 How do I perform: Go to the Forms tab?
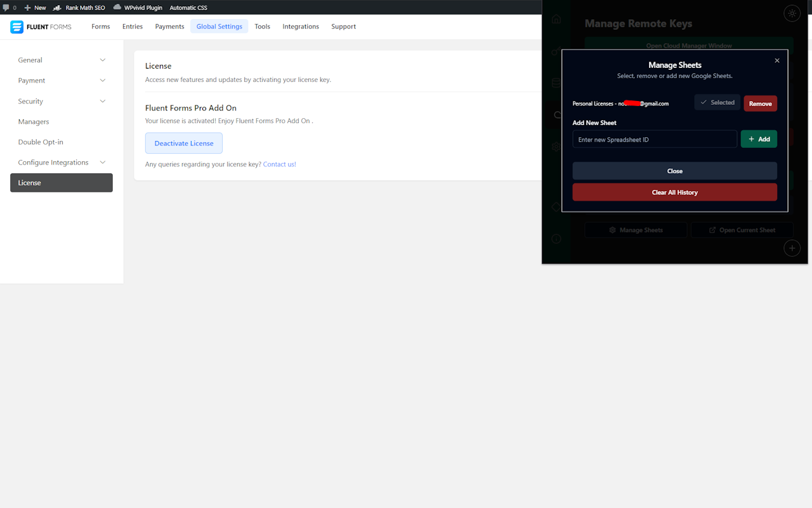pos(101,27)
